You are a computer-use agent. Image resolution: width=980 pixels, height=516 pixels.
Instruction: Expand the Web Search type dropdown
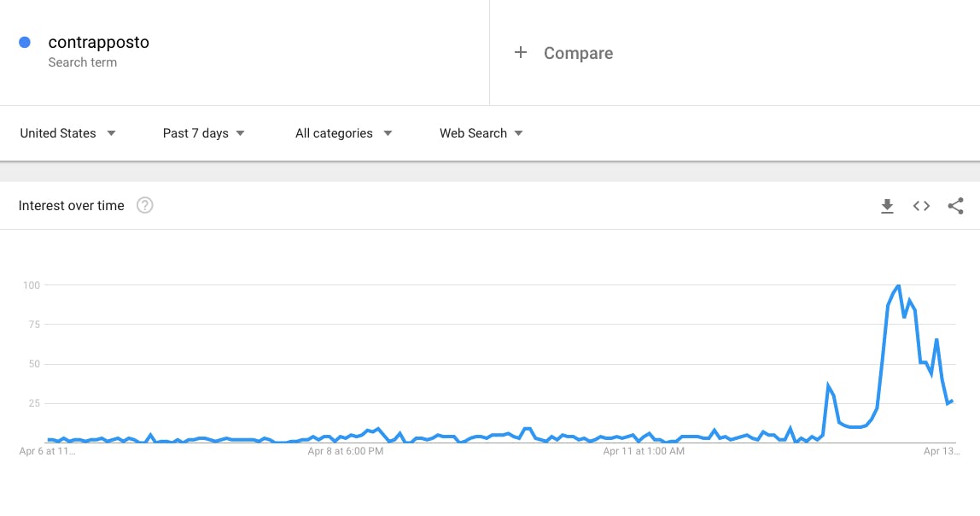coord(481,133)
